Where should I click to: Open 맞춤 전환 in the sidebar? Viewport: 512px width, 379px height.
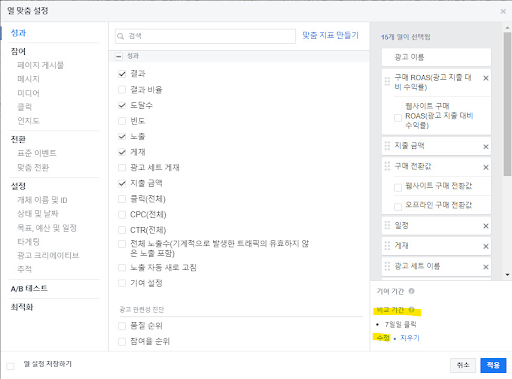tap(33, 167)
